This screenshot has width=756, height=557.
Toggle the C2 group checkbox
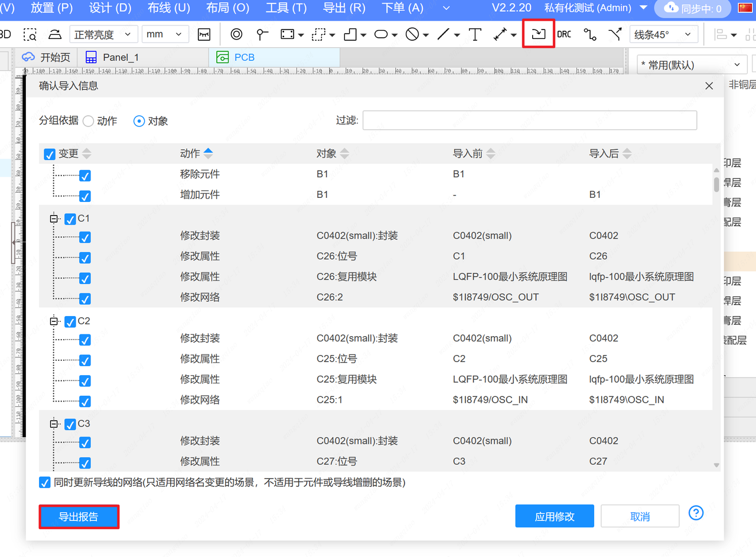coord(70,322)
